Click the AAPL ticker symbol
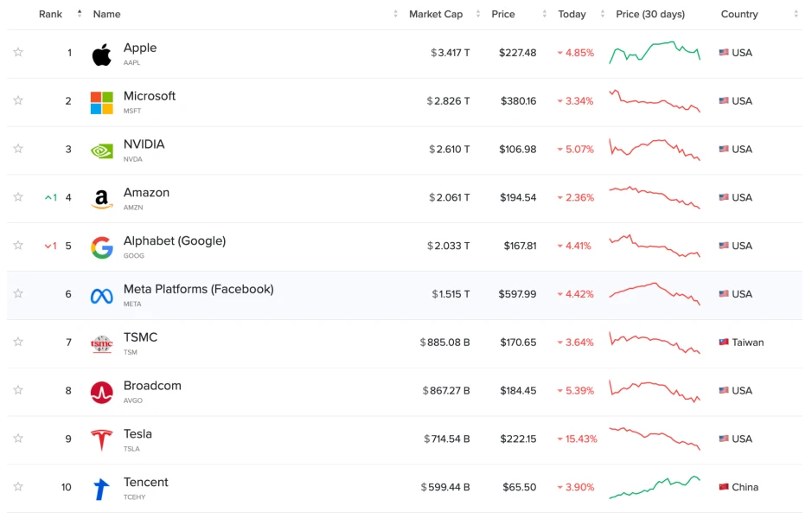 131,62
